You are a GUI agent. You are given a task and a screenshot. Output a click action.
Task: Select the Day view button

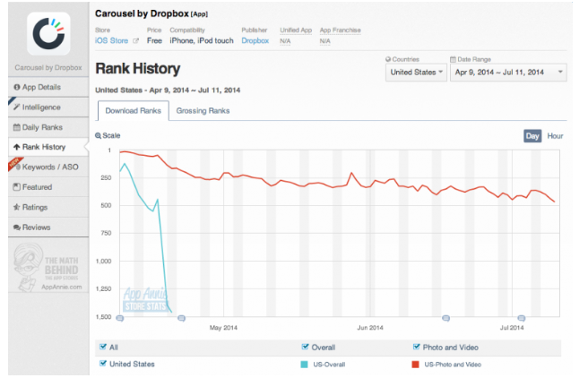pos(532,136)
